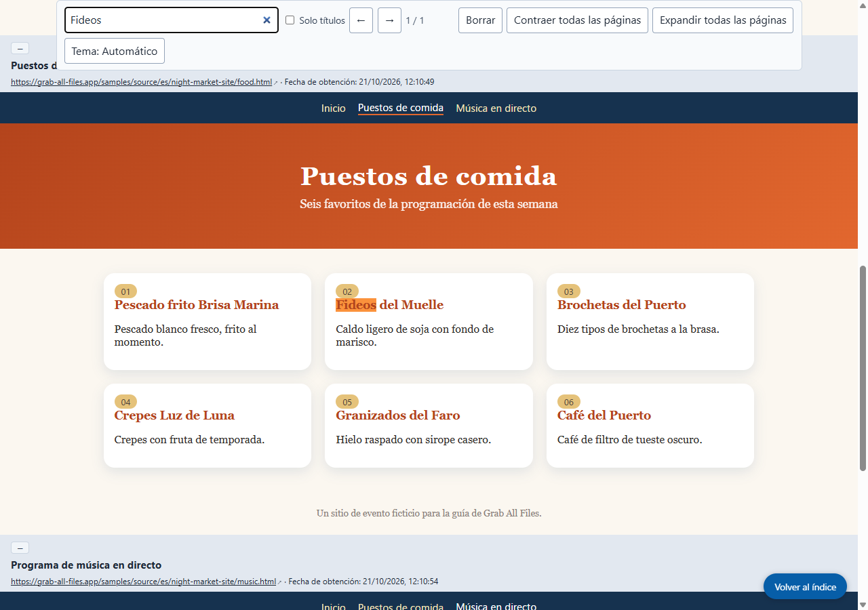Click the Seis favoritos de la programación subtitle
Screen dimensions: 868x610
(429, 204)
